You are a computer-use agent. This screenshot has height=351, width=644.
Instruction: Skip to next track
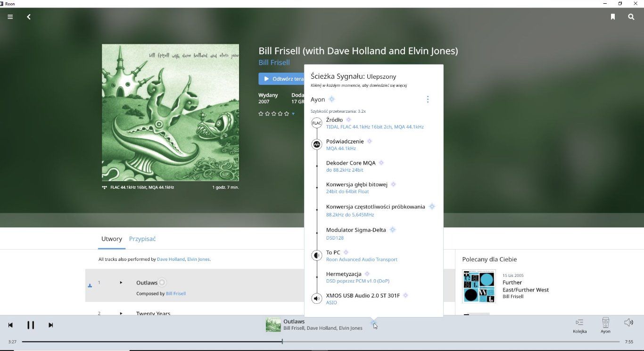pyautogui.click(x=51, y=325)
